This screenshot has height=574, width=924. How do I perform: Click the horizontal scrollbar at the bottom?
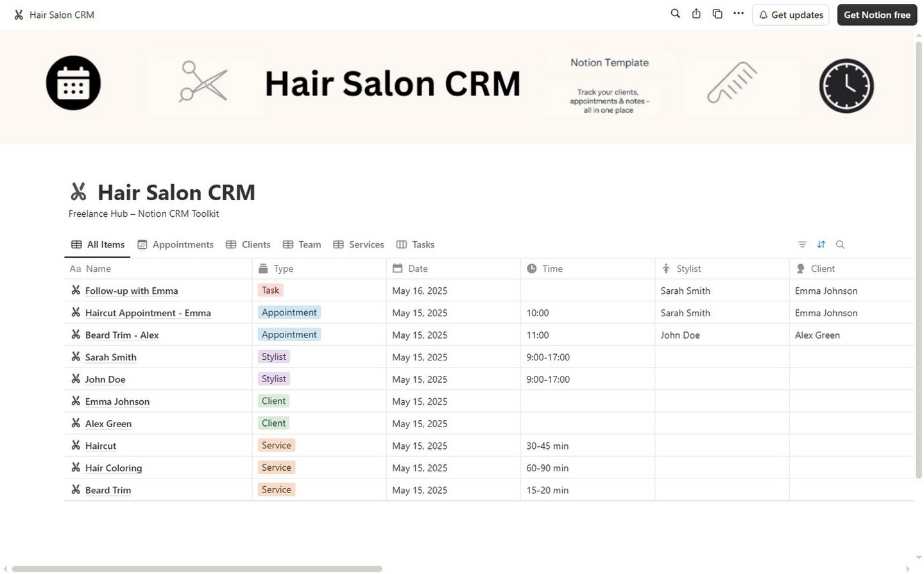point(196,569)
